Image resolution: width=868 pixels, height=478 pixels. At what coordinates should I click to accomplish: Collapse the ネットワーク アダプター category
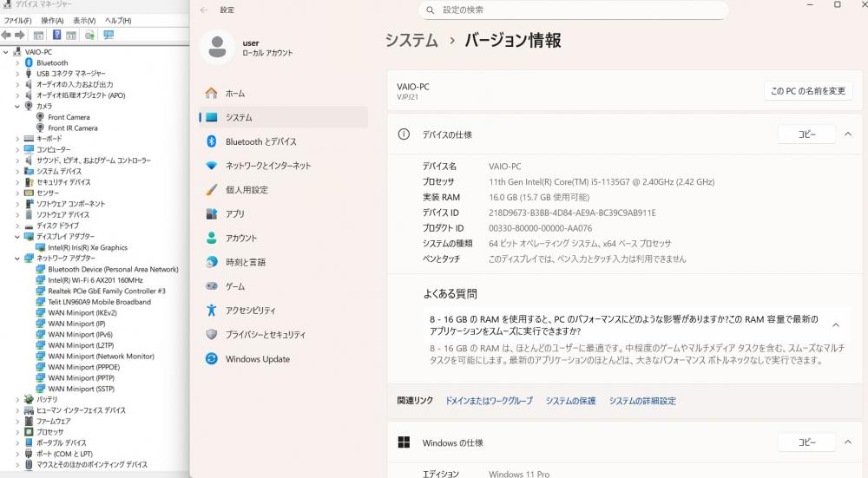pyautogui.click(x=17, y=259)
